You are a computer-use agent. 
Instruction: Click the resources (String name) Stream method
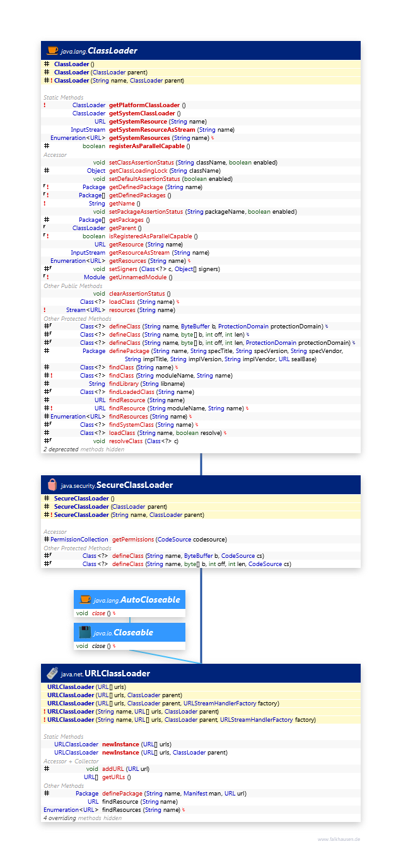point(142,310)
